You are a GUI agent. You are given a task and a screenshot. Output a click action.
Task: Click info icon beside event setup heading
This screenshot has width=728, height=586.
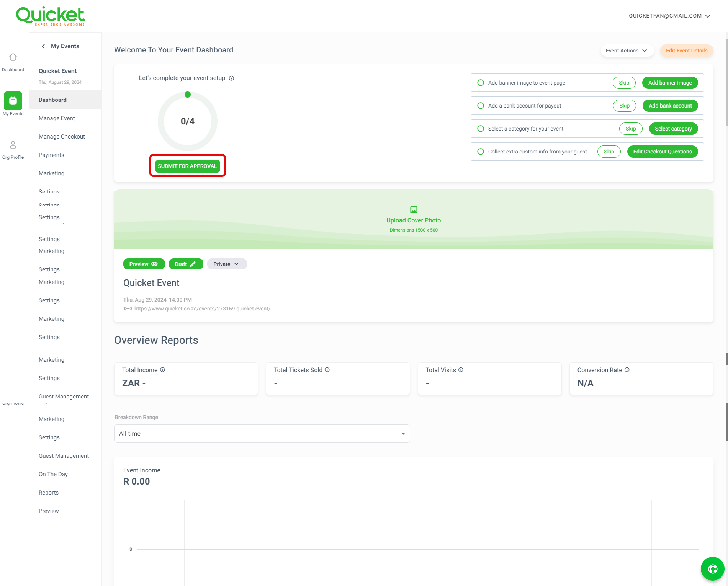pos(231,78)
